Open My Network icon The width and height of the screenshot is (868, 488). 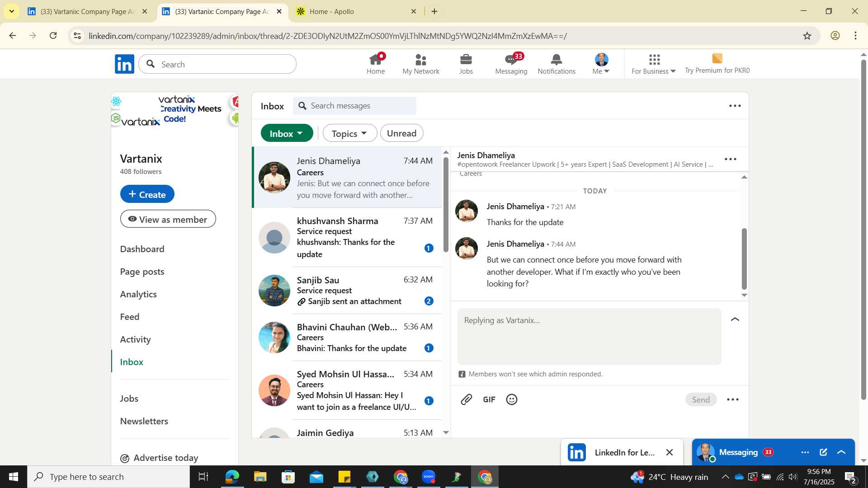click(x=420, y=64)
